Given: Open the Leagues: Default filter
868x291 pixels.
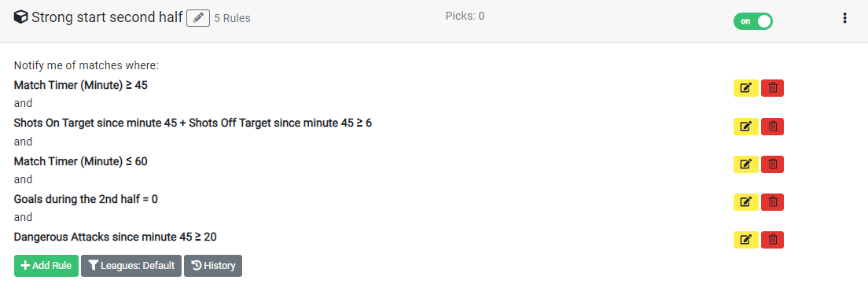Looking at the screenshot, I should (x=131, y=266).
